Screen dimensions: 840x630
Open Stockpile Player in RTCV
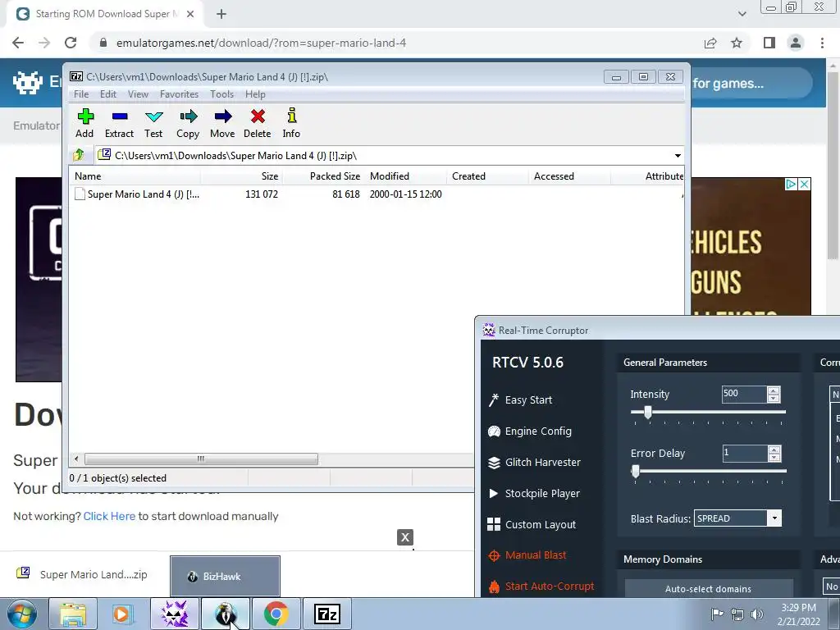[x=533, y=493]
